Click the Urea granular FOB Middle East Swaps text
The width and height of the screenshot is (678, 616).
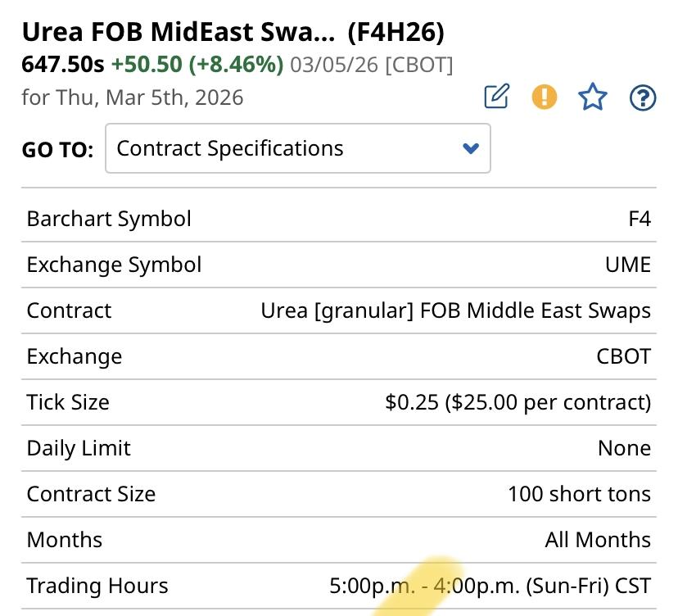click(455, 310)
